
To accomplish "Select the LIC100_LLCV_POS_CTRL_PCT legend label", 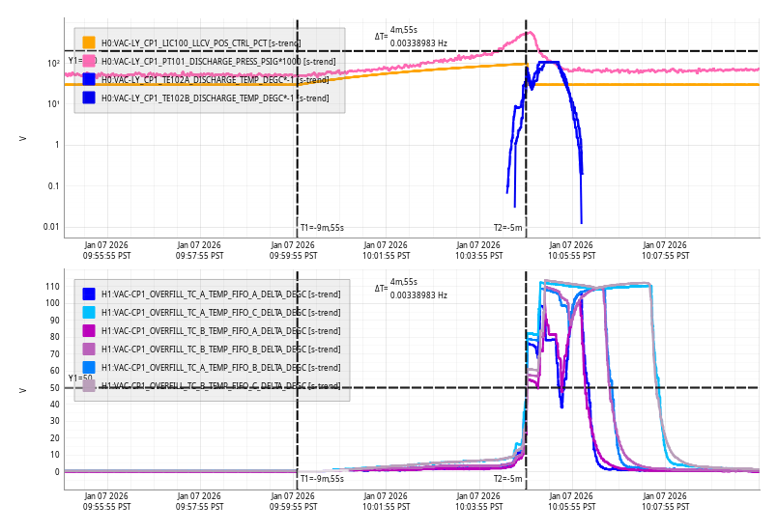I will [x=200, y=42].
